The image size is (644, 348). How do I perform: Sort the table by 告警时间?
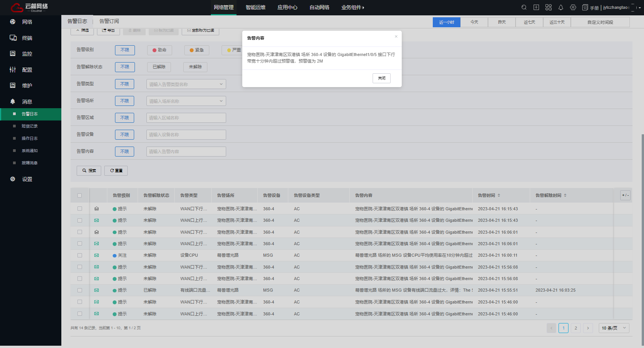pos(499,195)
